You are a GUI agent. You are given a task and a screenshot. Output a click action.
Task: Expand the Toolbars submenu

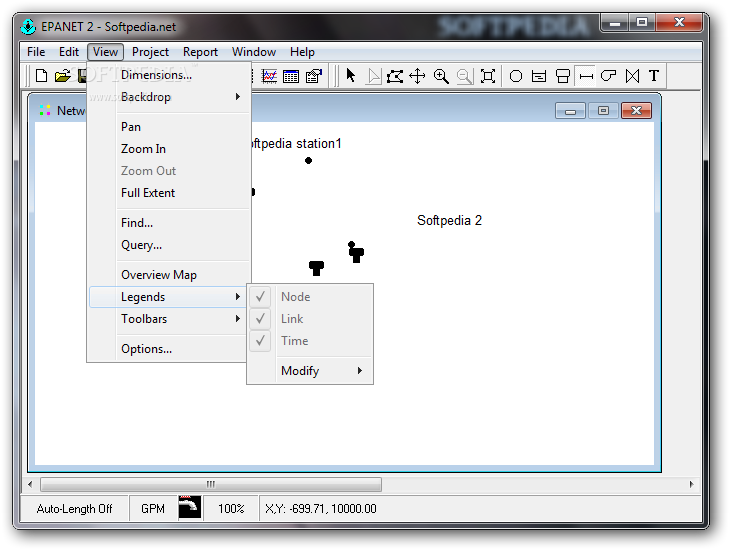(168, 319)
